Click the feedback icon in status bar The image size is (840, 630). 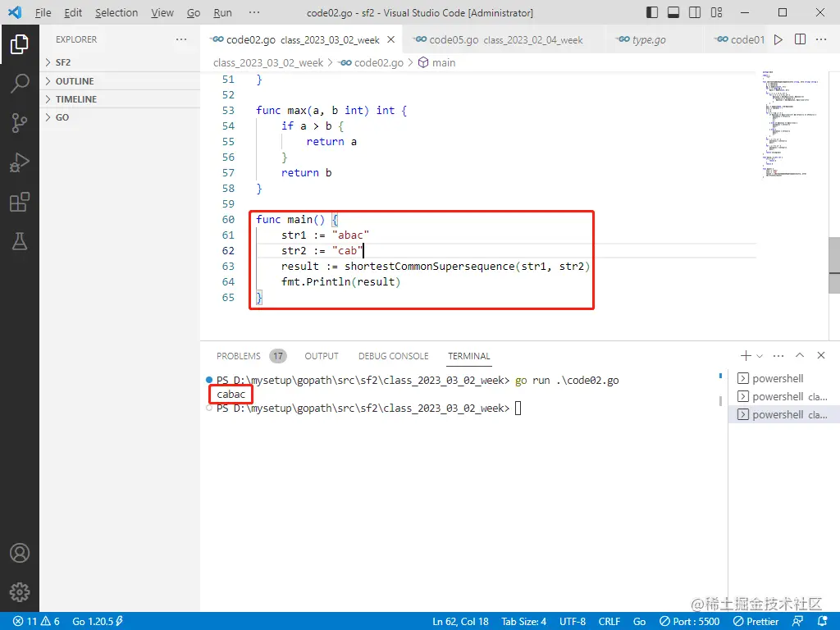[x=797, y=622]
